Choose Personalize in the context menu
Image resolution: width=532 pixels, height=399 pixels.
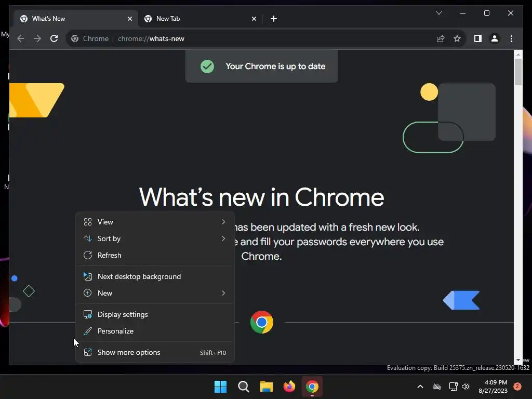(155, 331)
